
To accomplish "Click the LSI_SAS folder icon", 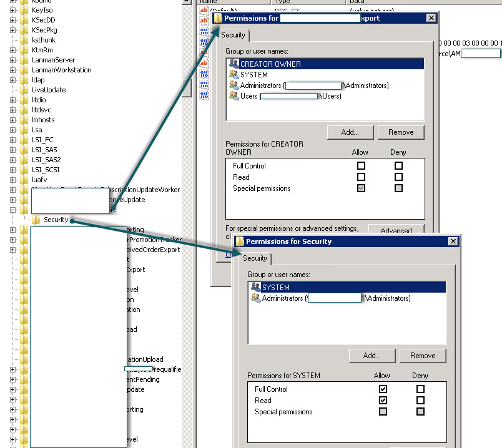I will click(x=24, y=150).
